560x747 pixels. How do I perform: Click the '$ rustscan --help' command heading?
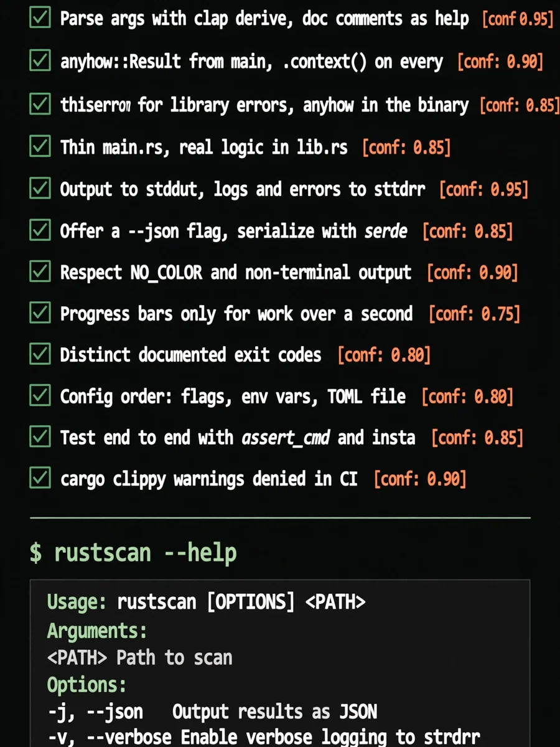(133, 553)
